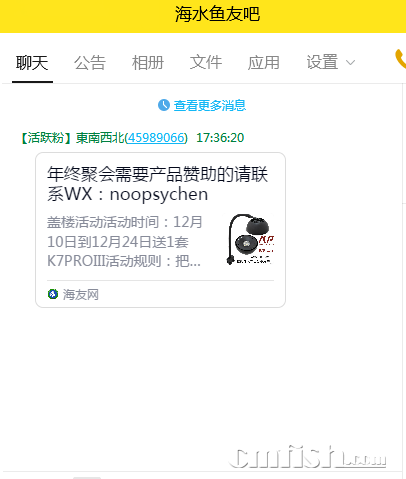Image resolution: width=406 pixels, height=479 pixels.
Task: Open the card title about 年终聚会 sponsorship
Action: [157, 184]
